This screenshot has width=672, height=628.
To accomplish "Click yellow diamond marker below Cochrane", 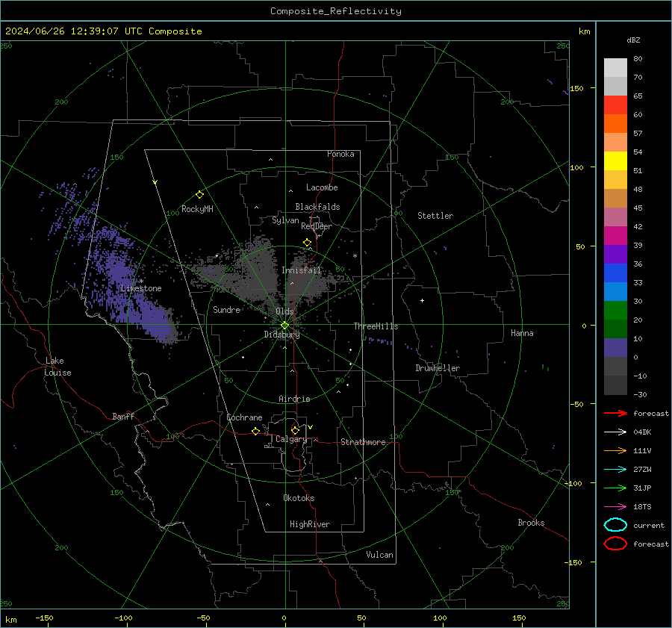I will (256, 431).
